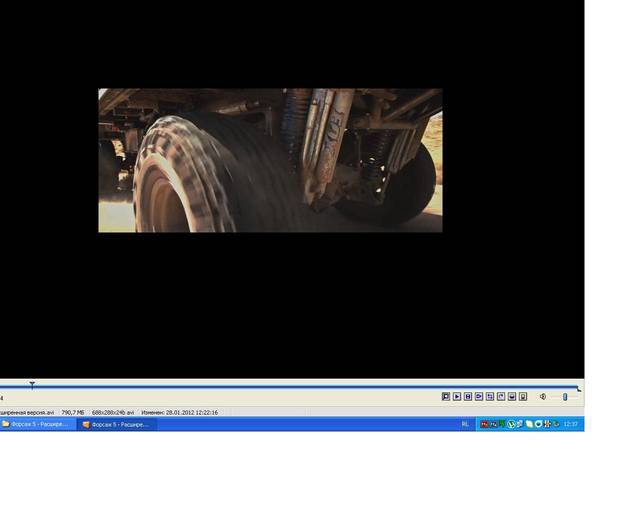This screenshot has width=640, height=512.
Task: Click the seventh player toolbar icon
Action: pos(512,396)
